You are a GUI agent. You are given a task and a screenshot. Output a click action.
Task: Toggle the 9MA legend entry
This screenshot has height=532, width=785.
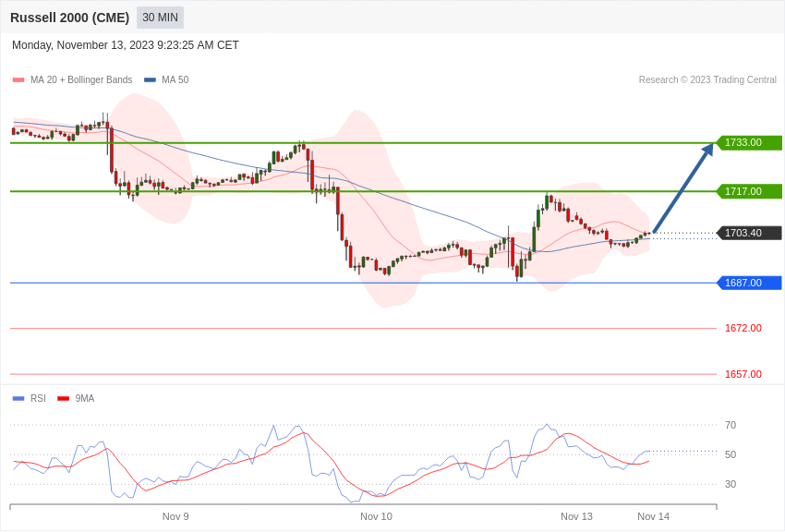tap(76, 398)
